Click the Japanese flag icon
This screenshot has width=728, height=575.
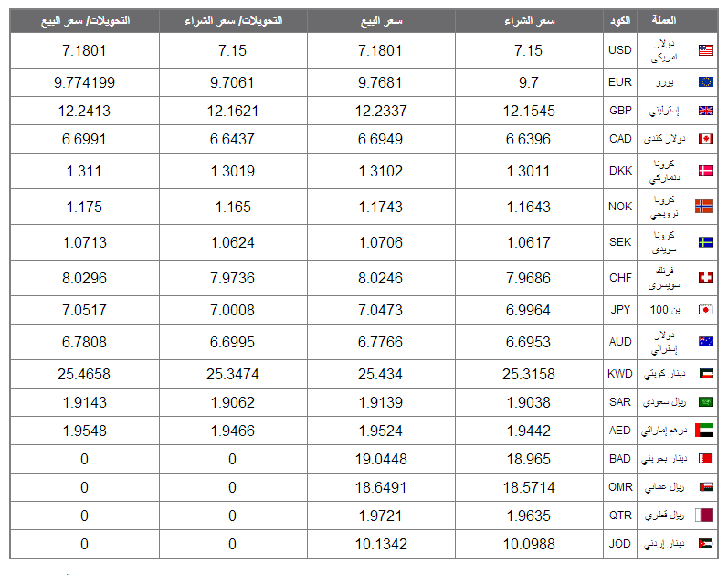[x=705, y=310]
